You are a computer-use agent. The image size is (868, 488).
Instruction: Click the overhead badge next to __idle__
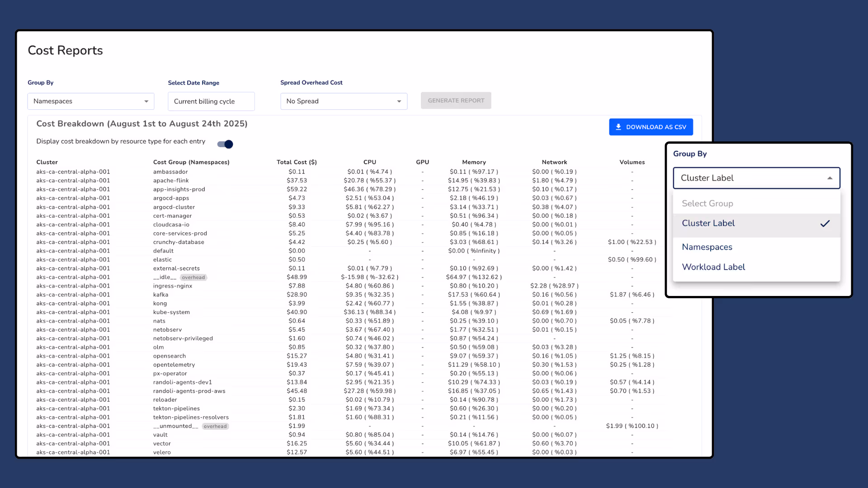(x=193, y=277)
